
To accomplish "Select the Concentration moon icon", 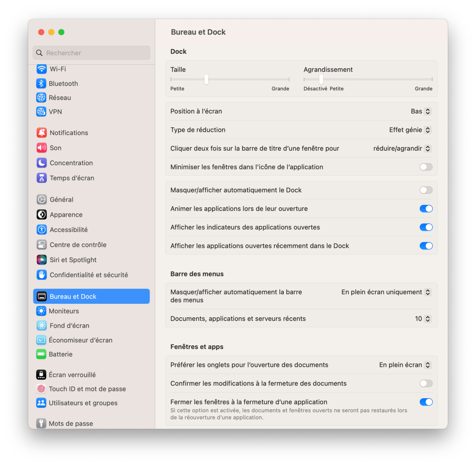I will tap(42, 163).
